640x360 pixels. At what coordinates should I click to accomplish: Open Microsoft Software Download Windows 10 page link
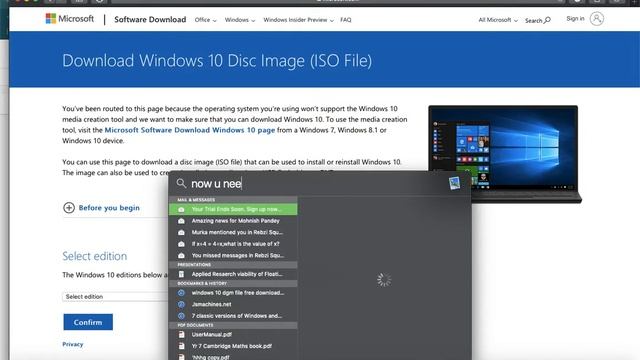point(189,130)
